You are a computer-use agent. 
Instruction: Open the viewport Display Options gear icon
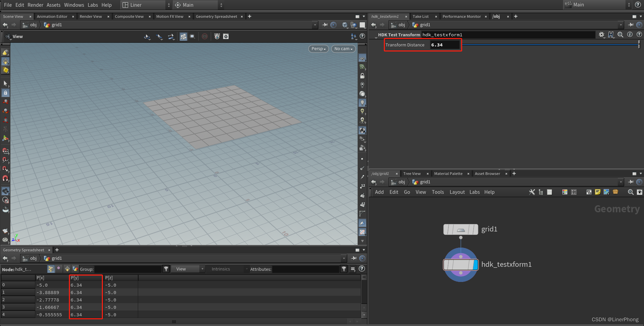click(226, 36)
